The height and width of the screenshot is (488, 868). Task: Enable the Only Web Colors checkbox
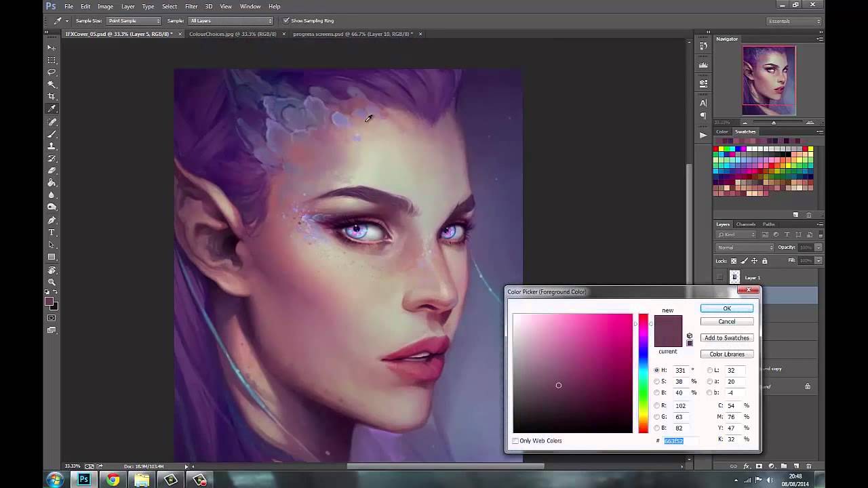click(515, 441)
